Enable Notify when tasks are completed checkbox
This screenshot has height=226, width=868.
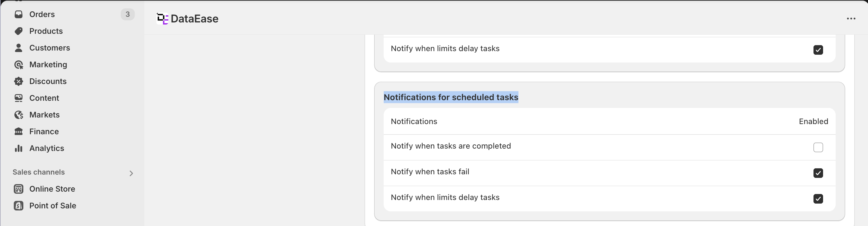coord(818,147)
